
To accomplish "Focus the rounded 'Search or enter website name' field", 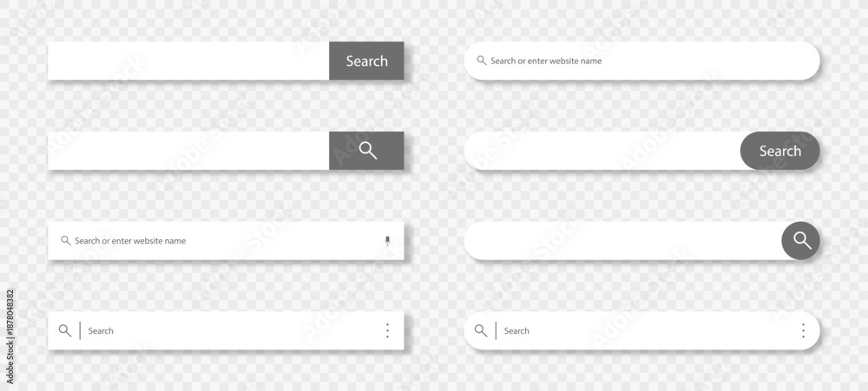I will coord(641,61).
